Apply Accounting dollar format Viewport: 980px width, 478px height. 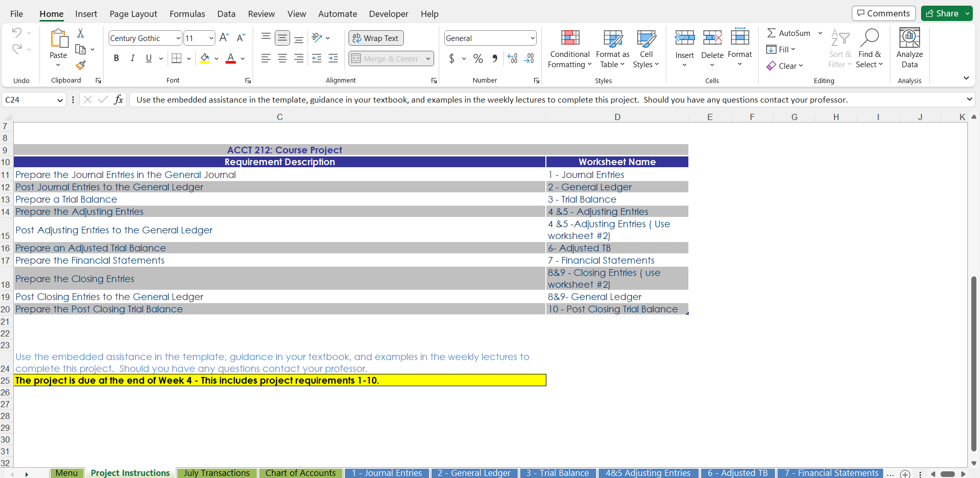click(452, 58)
